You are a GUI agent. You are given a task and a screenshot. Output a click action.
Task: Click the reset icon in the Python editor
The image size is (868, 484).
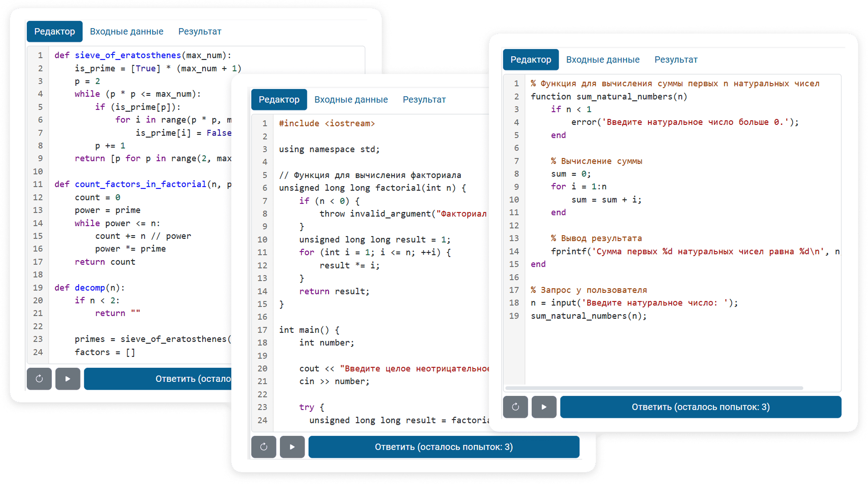coord(39,379)
